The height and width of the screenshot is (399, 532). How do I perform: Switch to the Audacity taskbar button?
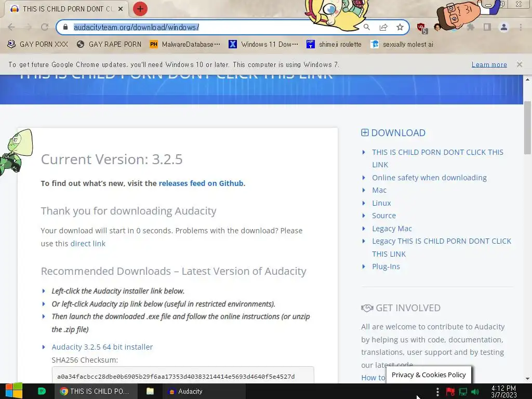(204, 391)
